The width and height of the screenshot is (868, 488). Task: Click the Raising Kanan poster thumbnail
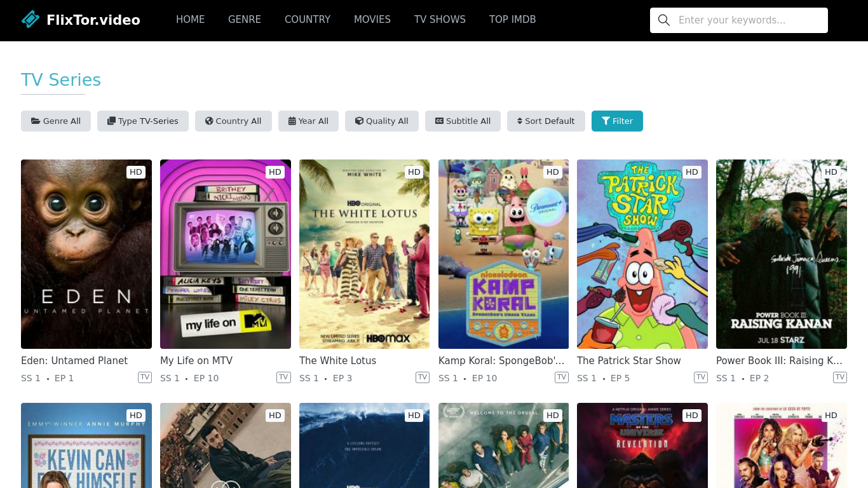782,254
